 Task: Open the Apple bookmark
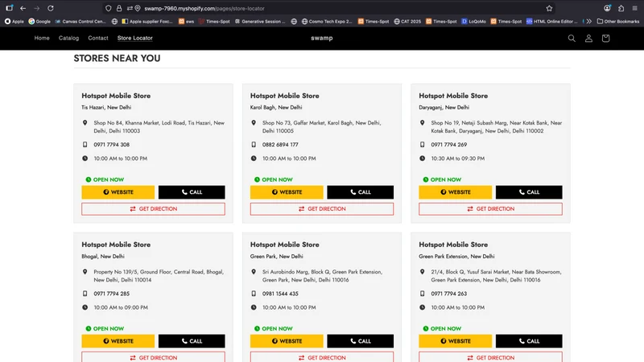tap(14, 22)
